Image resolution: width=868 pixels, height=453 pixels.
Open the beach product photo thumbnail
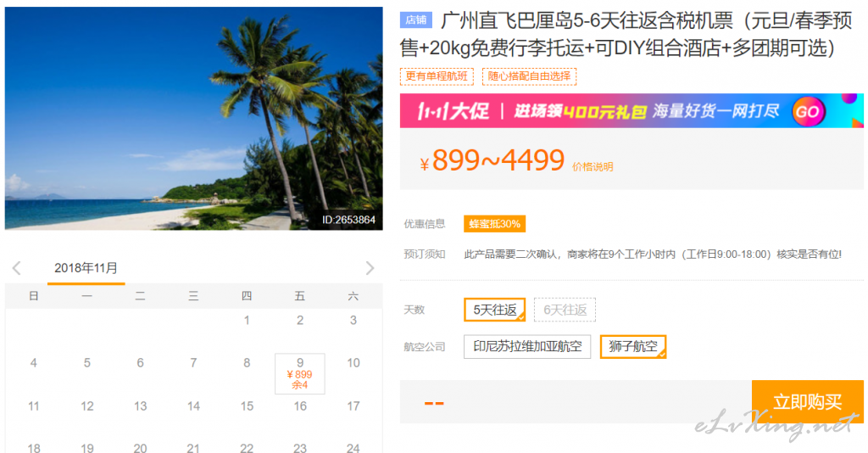[x=194, y=119]
